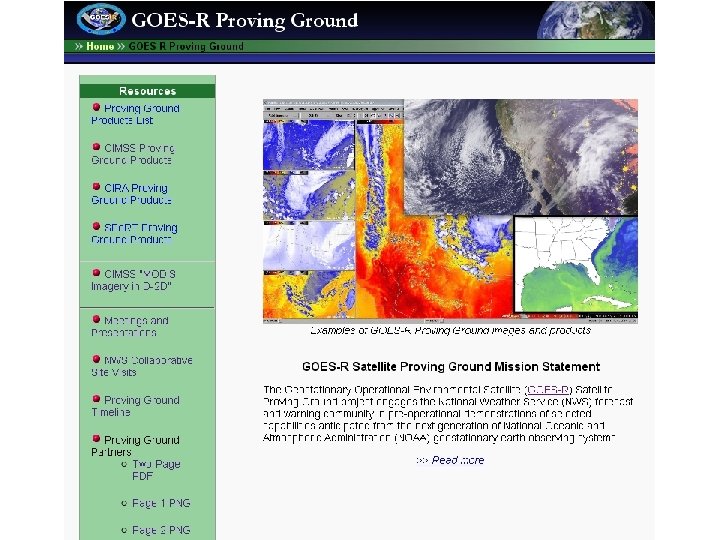Open Proving Ground Timeline link
This screenshot has width=720, height=540.
135,406
